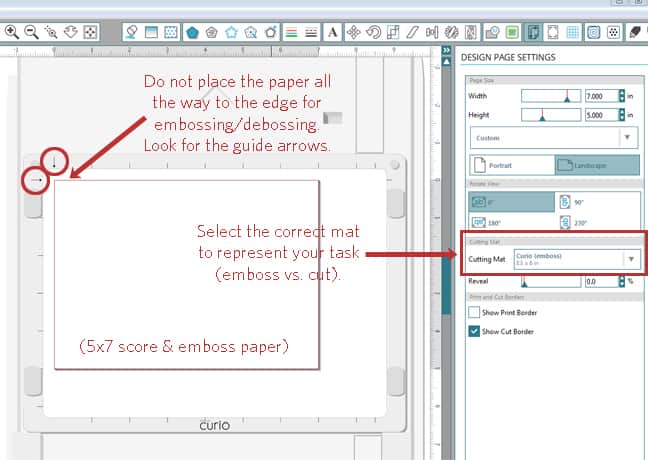This screenshot has width=648, height=460.
Task: Collapse panel with the double-arrow button
Action: click(x=446, y=50)
